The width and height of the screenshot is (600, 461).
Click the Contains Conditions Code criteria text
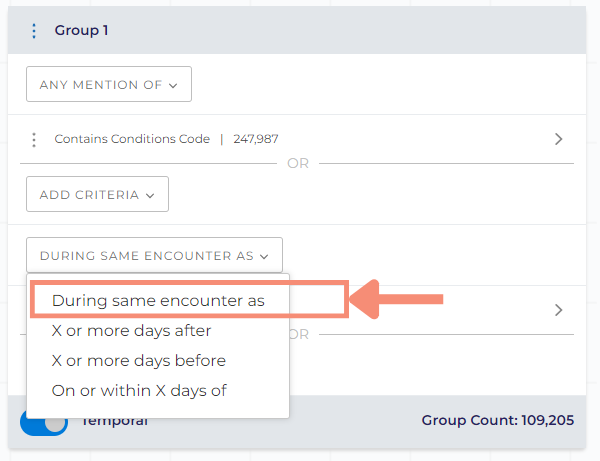132,139
